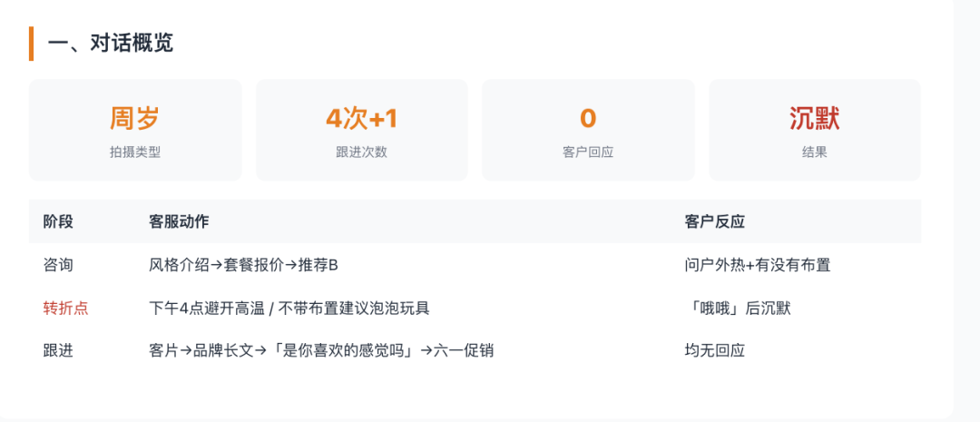The height and width of the screenshot is (422, 980).
Task: Click the 一、对话概览 section heading
Action: tap(111, 44)
